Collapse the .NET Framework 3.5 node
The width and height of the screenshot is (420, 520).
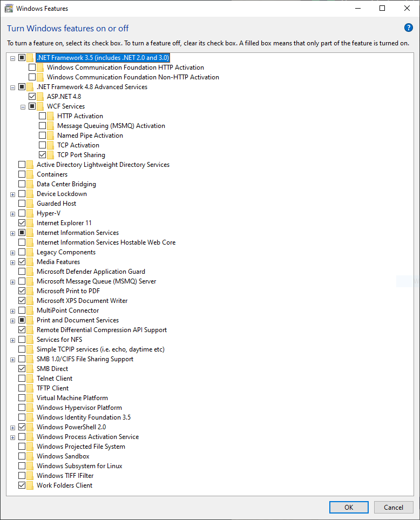[x=12, y=58]
